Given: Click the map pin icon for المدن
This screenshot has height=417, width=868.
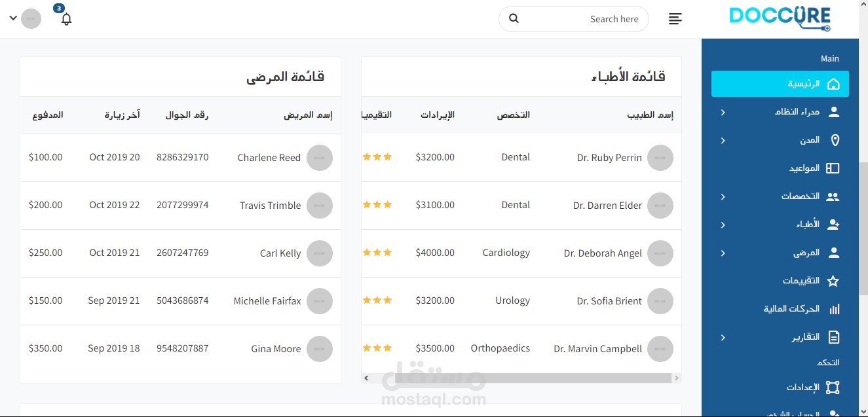Looking at the screenshot, I should [x=835, y=140].
